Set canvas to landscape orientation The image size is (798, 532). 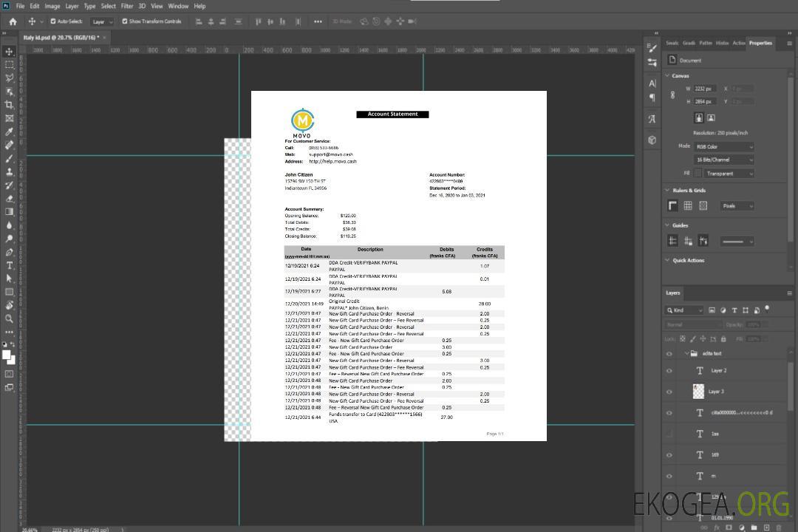click(711, 118)
